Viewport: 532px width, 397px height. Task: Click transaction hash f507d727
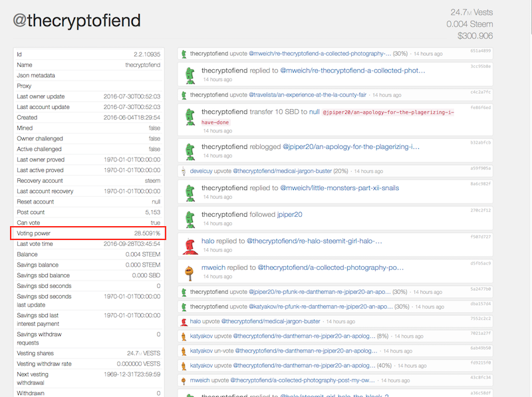click(x=480, y=237)
